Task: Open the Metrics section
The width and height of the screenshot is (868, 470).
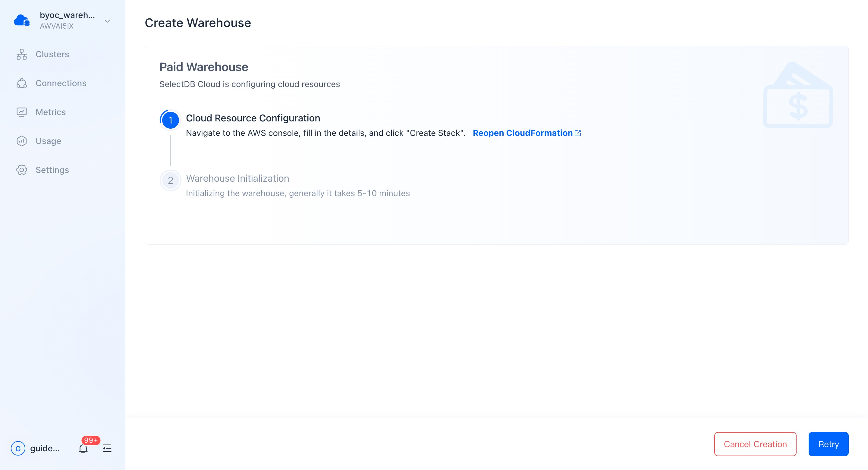Action: 51,112
